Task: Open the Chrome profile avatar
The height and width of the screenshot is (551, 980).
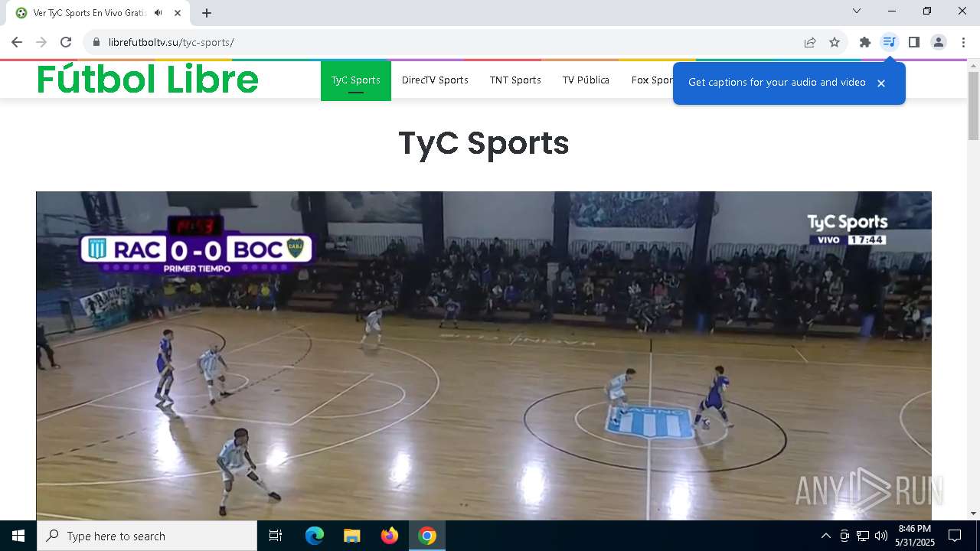Action: click(939, 42)
